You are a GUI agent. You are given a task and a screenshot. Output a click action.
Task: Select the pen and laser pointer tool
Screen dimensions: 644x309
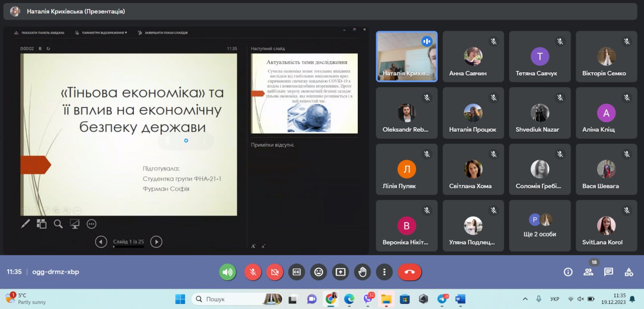[x=25, y=224]
